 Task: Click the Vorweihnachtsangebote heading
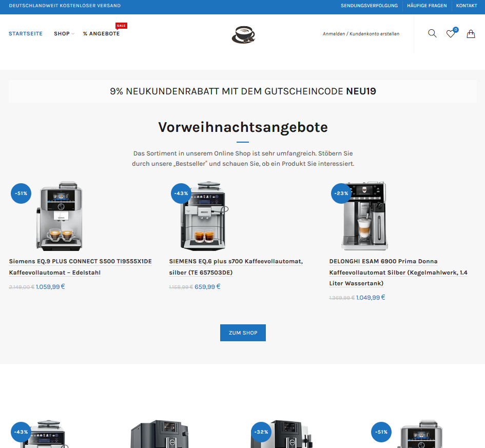243,127
